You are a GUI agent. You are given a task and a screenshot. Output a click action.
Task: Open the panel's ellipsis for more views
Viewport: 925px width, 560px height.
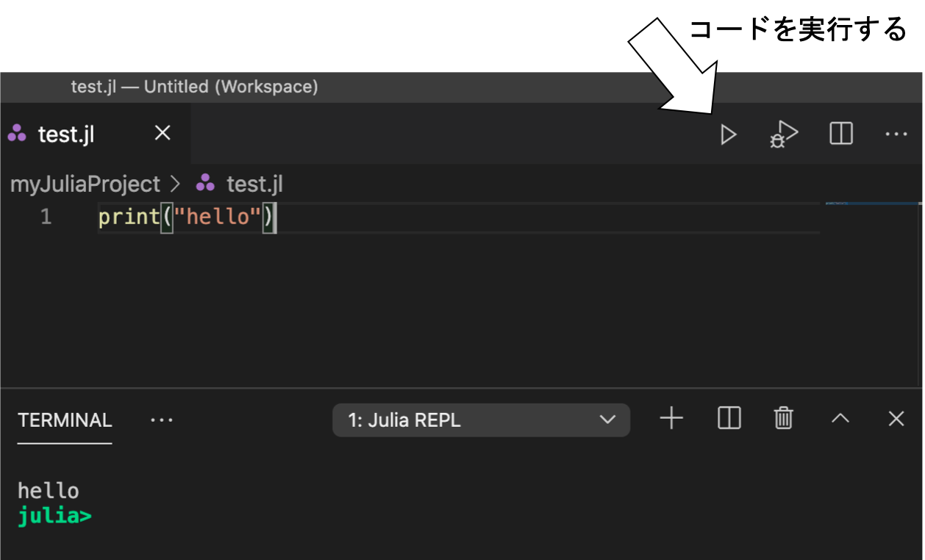point(161,420)
